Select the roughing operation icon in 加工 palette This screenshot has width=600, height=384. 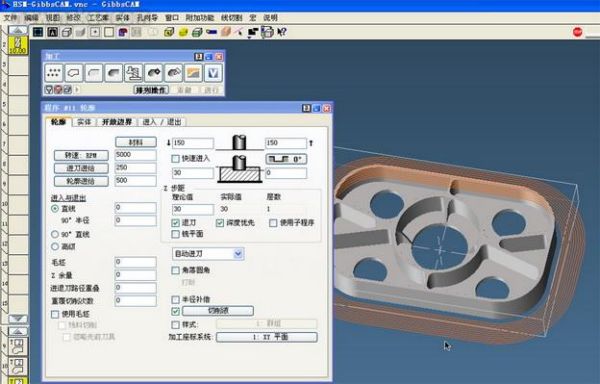pos(94,73)
